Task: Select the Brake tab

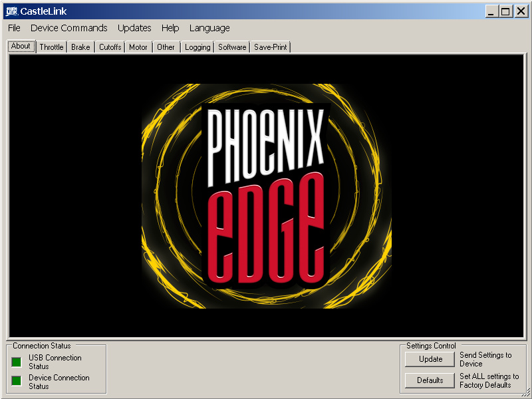Action: (80, 47)
